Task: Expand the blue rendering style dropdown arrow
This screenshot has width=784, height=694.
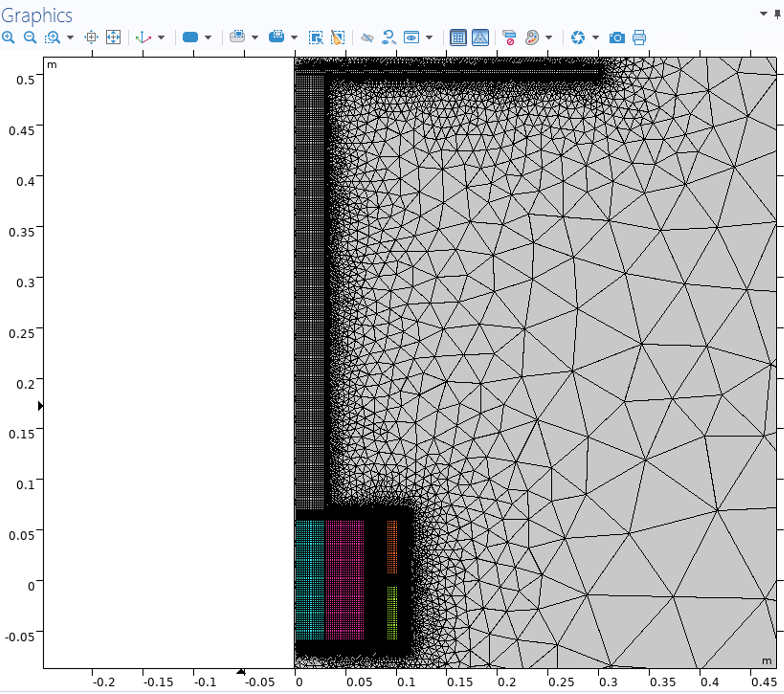Action: click(208, 37)
